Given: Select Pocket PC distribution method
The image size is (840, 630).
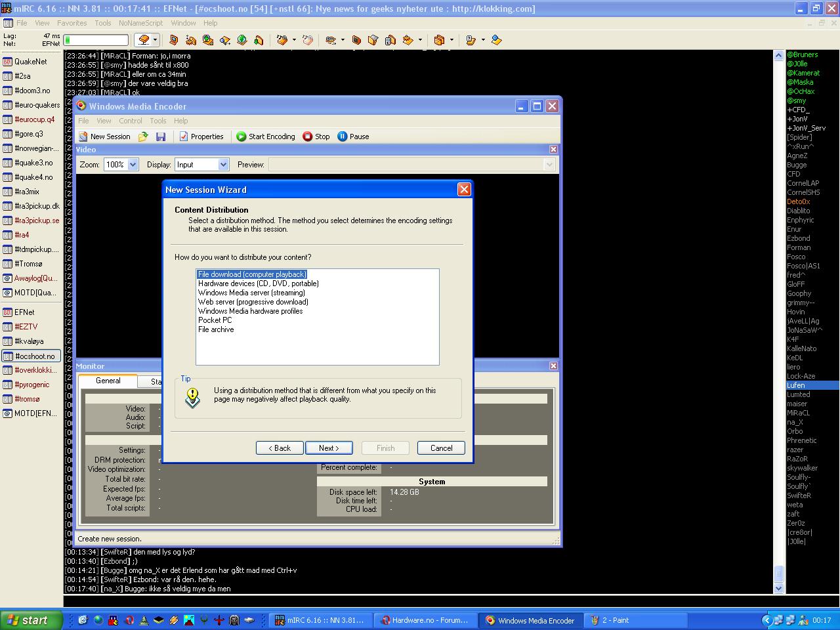Looking at the screenshot, I should click(x=215, y=320).
